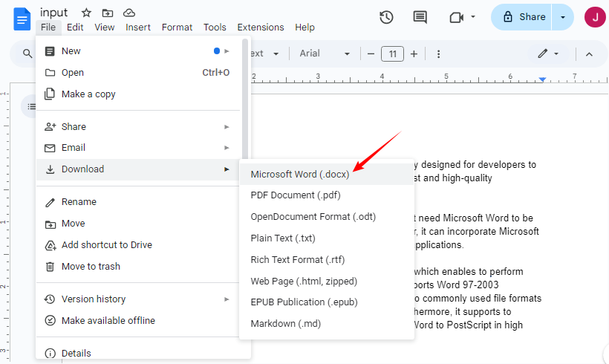
Task: Click the Google Docs home icon
Action: pos(22,19)
